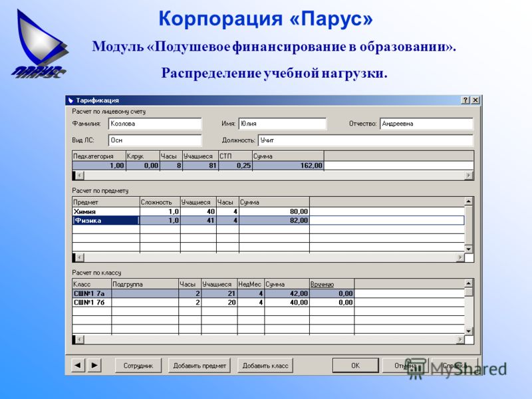The width and height of the screenshot is (532, 399).
Task: Focus the Имя field with Юлия
Action: click(x=282, y=124)
